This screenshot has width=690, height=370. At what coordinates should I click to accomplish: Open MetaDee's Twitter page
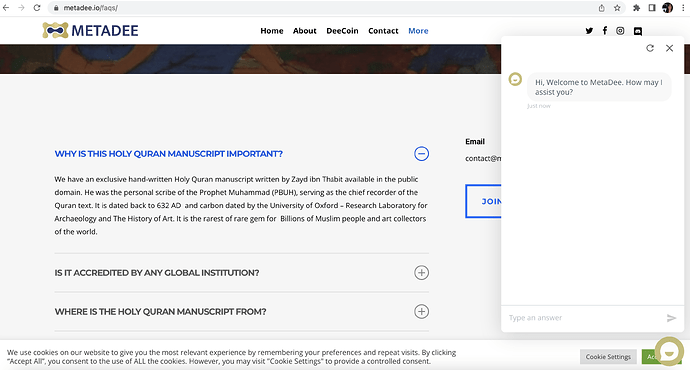coord(589,31)
